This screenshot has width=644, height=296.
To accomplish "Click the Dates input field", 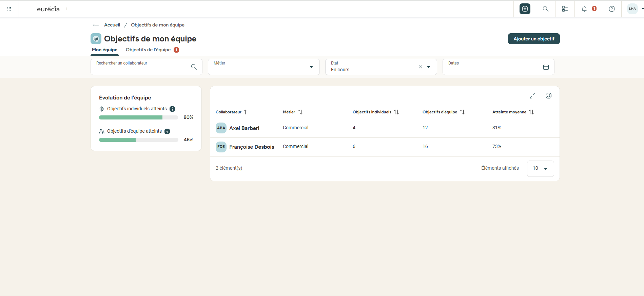I will (x=499, y=67).
